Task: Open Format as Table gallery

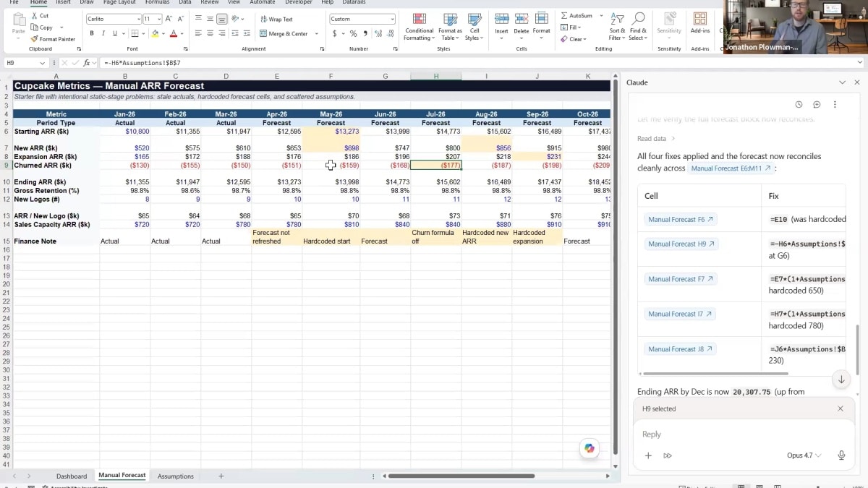Action: pyautogui.click(x=450, y=26)
